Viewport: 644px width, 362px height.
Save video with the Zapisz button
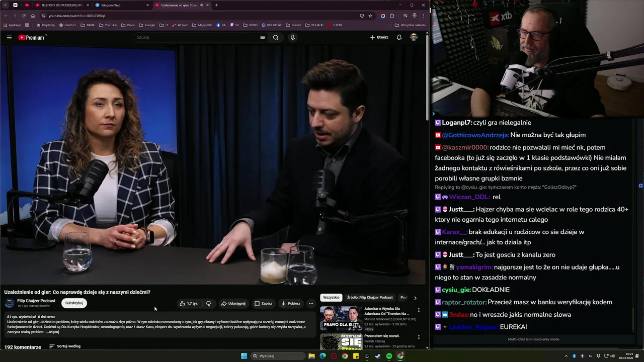click(x=263, y=303)
